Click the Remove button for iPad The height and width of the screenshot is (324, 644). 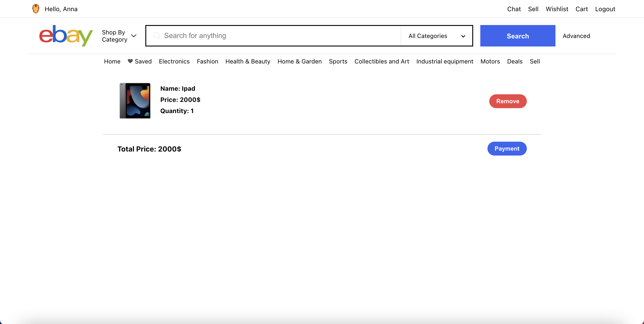508,101
